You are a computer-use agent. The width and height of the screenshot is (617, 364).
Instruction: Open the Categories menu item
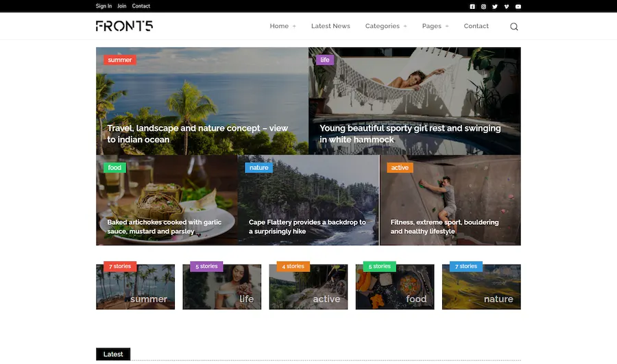point(382,26)
